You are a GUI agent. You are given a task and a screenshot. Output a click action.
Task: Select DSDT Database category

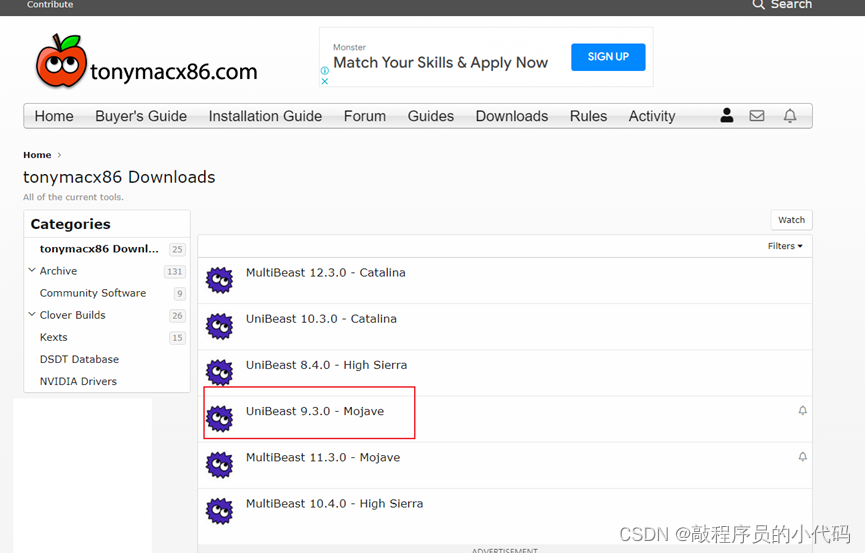(79, 359)
